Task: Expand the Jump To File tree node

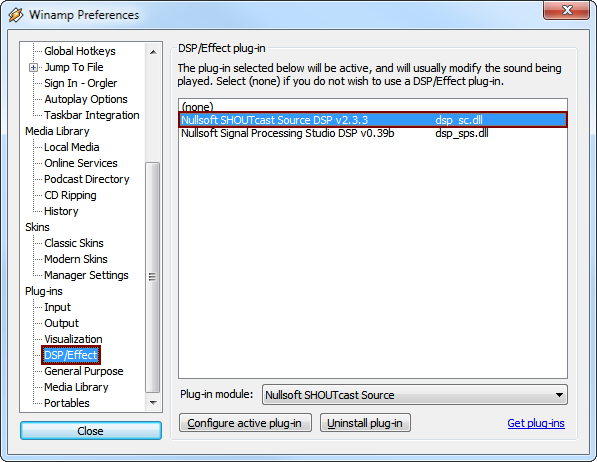Action: pyautogui.click(x=34, y=67)
